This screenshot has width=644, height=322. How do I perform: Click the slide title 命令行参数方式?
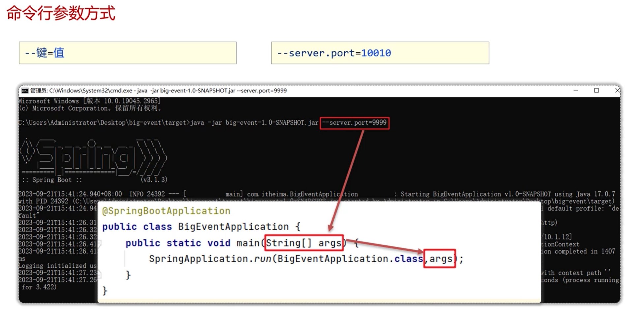click(61, 14)
